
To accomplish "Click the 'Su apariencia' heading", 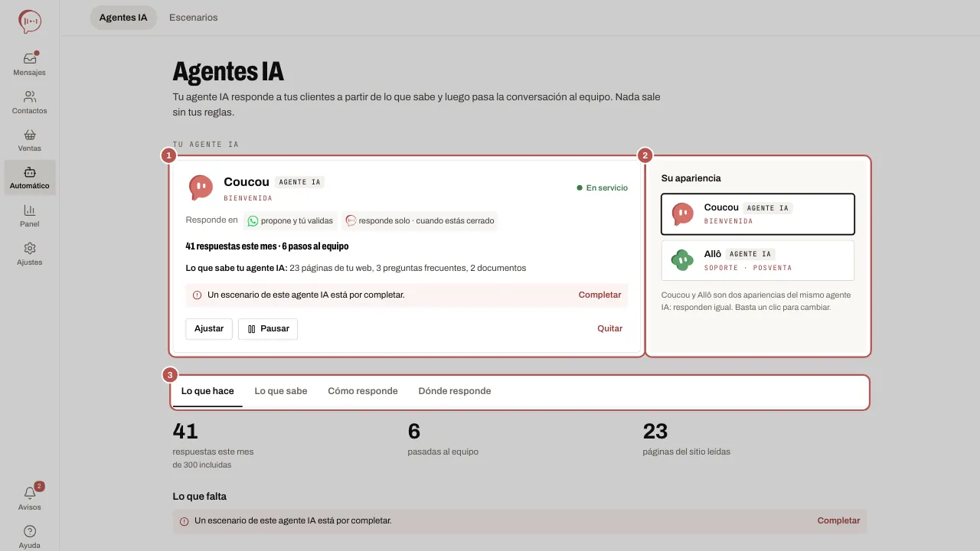I will 691,178.
